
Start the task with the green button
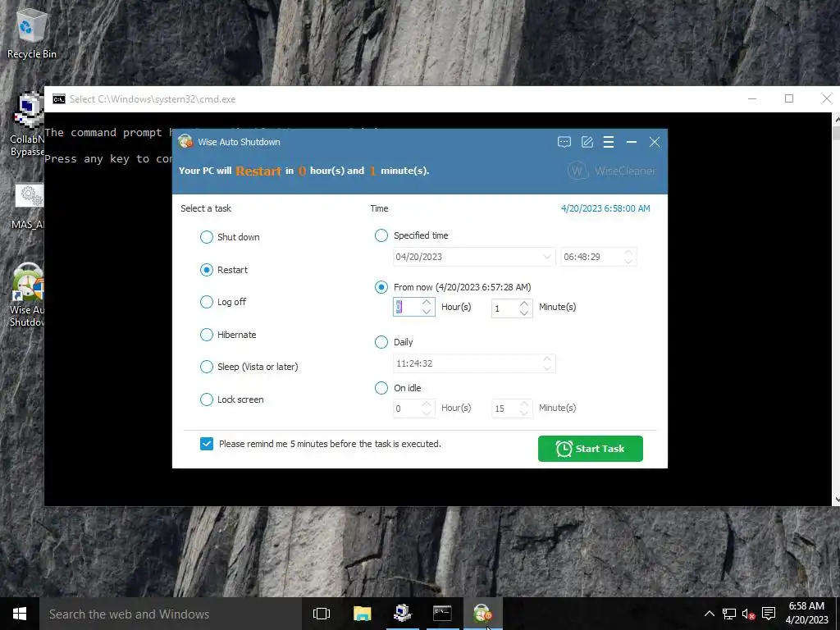[591, 449]
